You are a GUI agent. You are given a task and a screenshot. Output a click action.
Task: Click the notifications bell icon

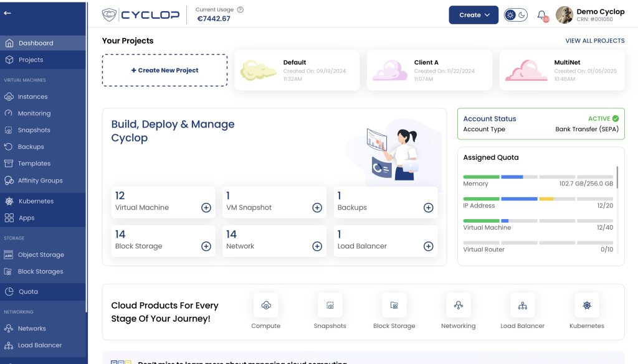pyautogui.click(x=541, y=15)
